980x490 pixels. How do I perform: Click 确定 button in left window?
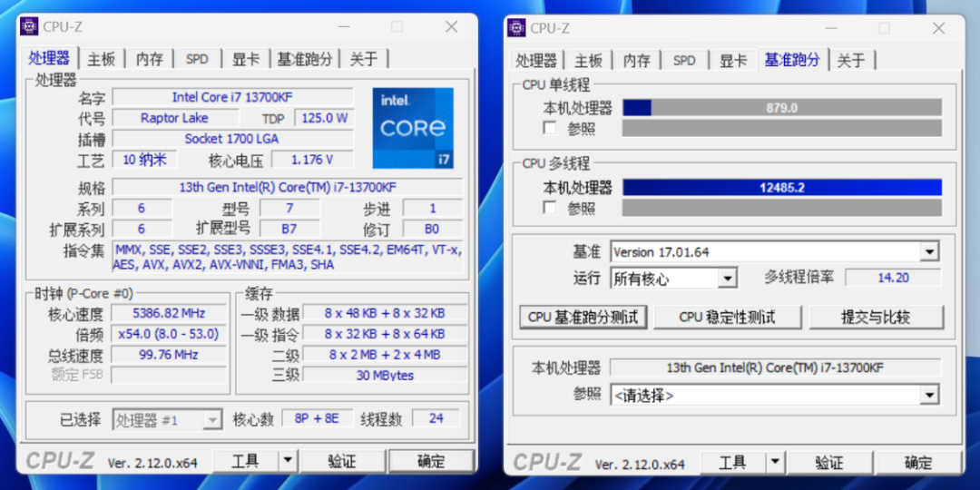point(431,462)
